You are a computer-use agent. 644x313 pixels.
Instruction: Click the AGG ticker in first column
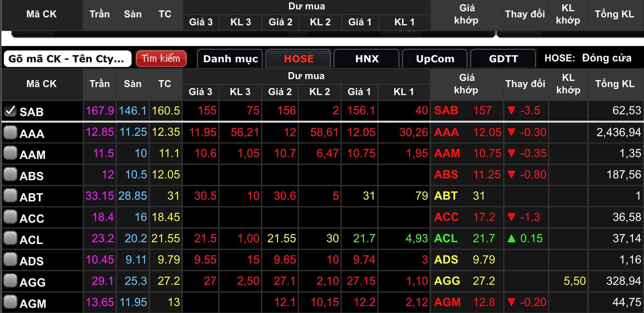[x=32, y=282]
